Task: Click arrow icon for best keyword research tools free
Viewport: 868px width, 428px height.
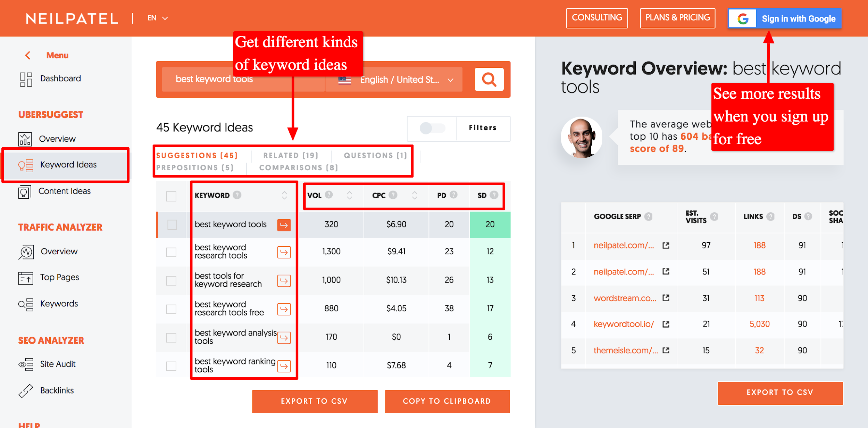Action: pos(284,309)
